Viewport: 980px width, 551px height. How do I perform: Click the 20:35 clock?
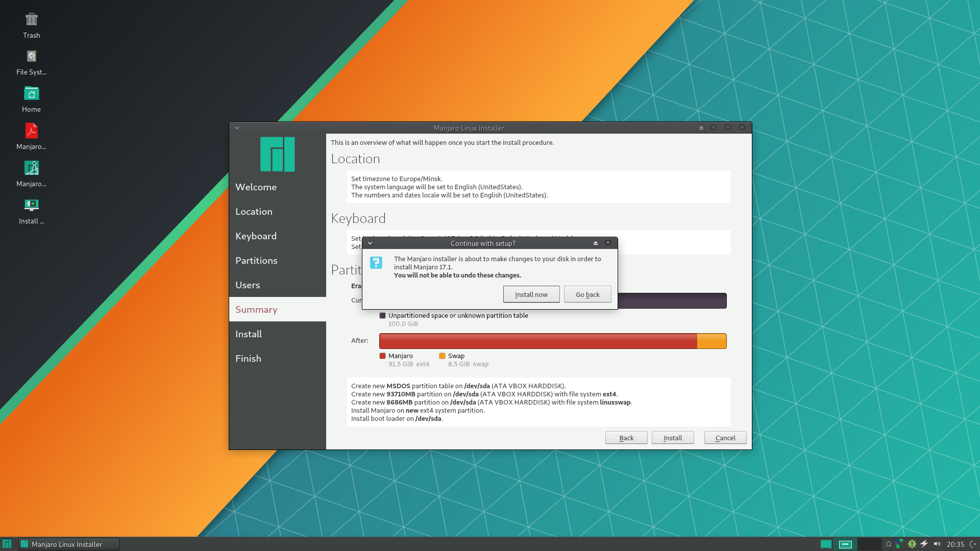click(x=955, y=544)
